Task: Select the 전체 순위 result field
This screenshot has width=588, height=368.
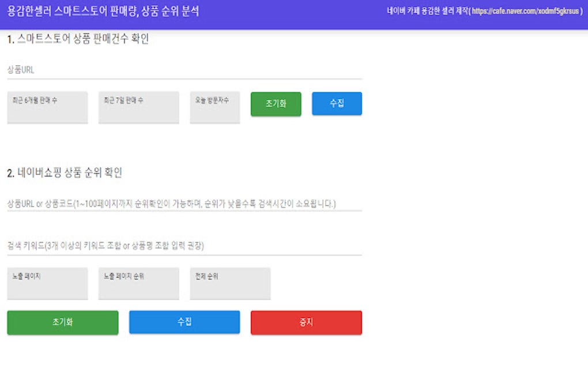Action: click(x=230, y=283)
